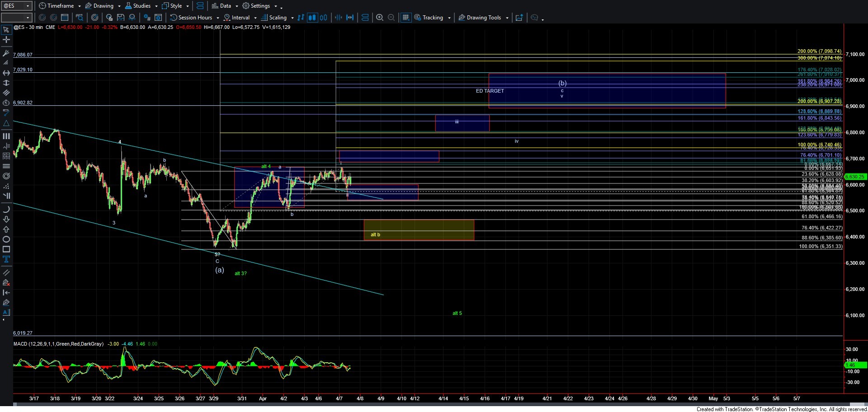Open the Studies menu
The width and height of the screenshot is (868, 412).
[x=142, y=6]
